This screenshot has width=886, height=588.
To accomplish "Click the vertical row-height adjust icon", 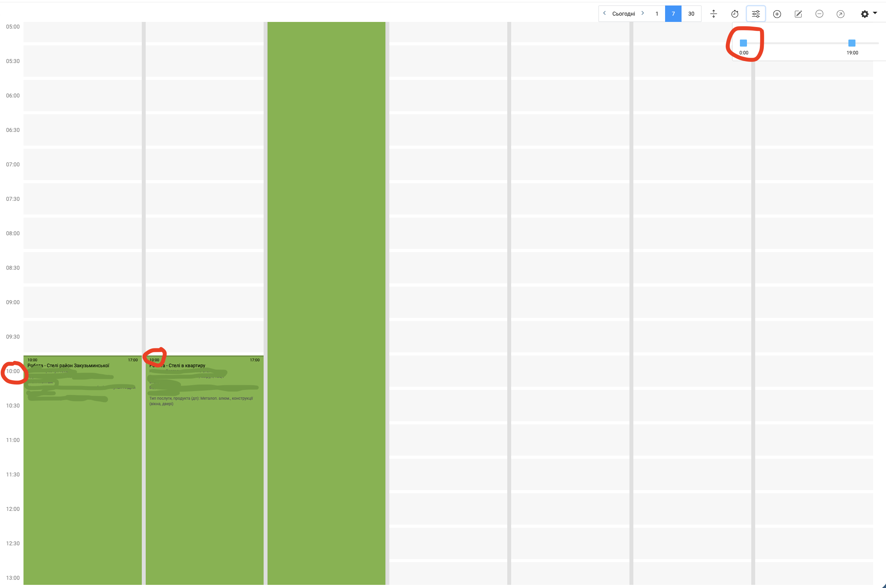I will pos(714,14).
